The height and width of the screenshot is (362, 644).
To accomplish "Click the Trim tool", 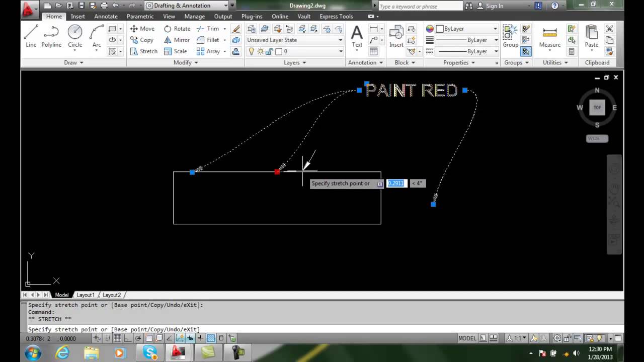I will click(x=208, y=29).
